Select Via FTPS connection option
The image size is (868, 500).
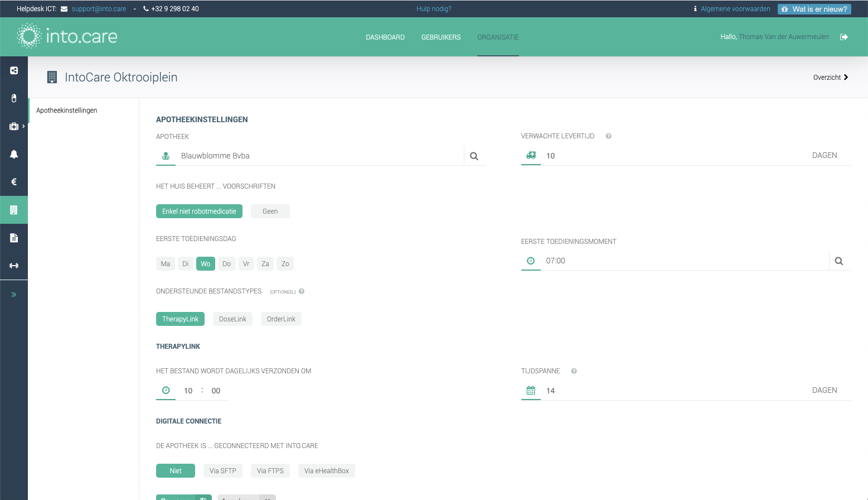click(x=270, y=471)
